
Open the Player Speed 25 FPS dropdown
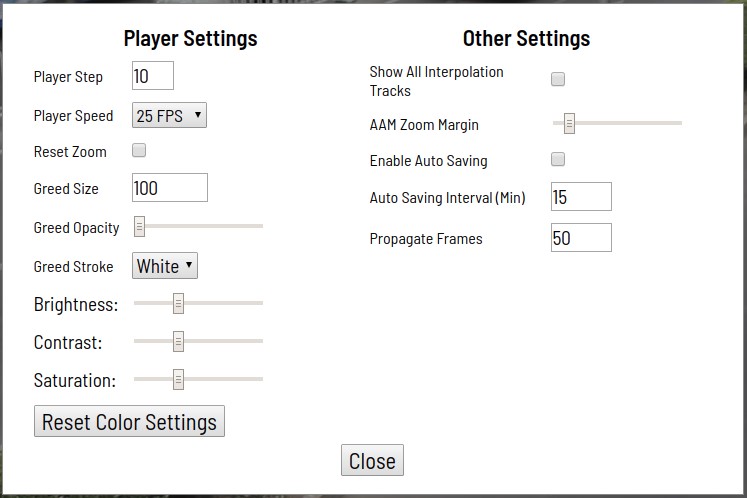coord(169,115)
